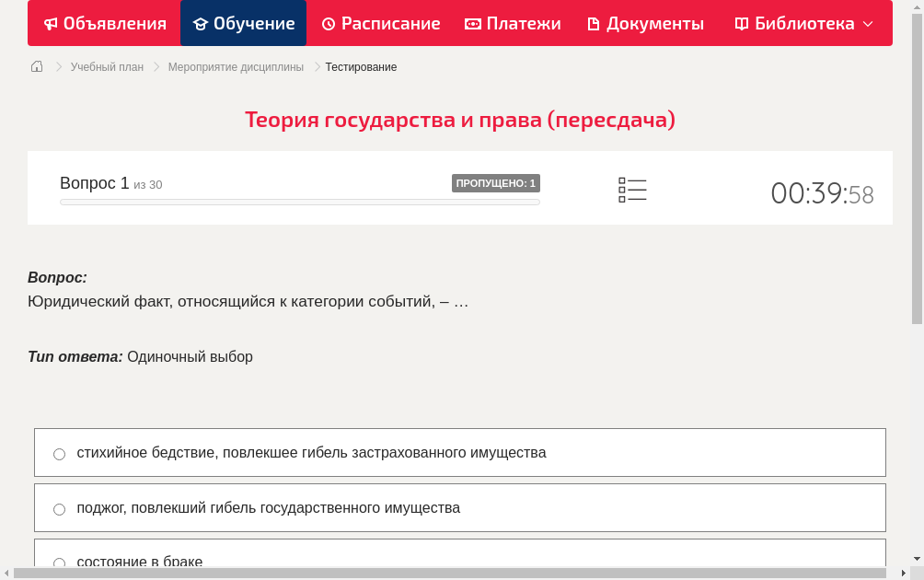Click the megaphone icon on Объявления
The height and width of the screenshot is (580, 924).
pos(51,23)
